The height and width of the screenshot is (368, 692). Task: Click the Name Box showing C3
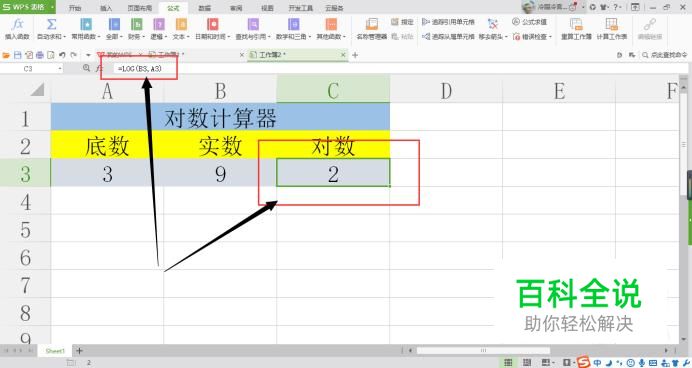point(30,68)
